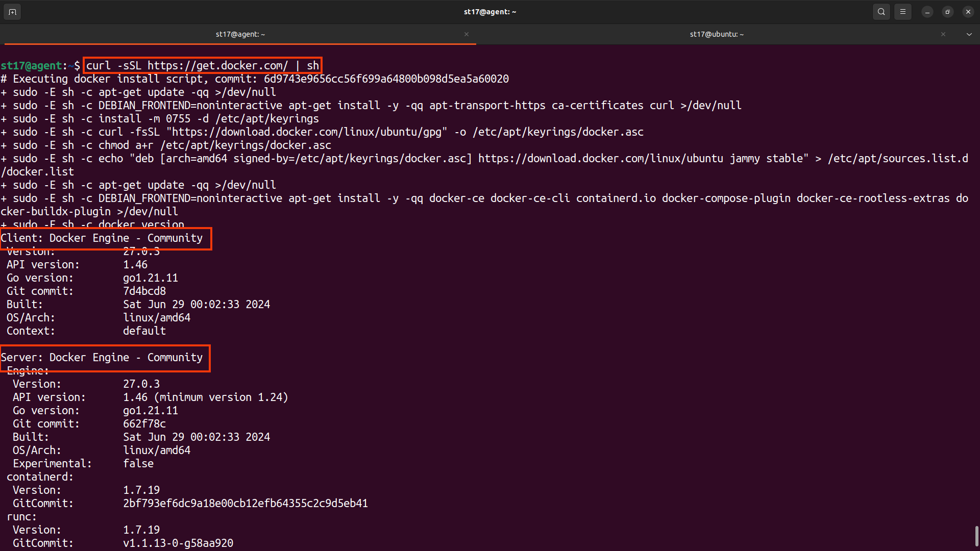Click the terminal vertical scrollbar

[x=977, y=536]
